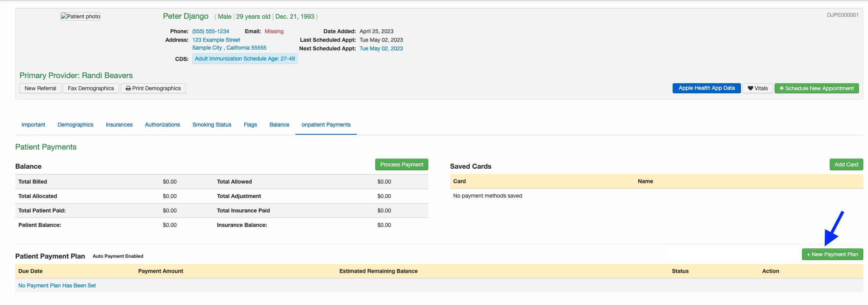868x305 pixels.
Task: Click the No payment methods saved text
Action: 488,196
